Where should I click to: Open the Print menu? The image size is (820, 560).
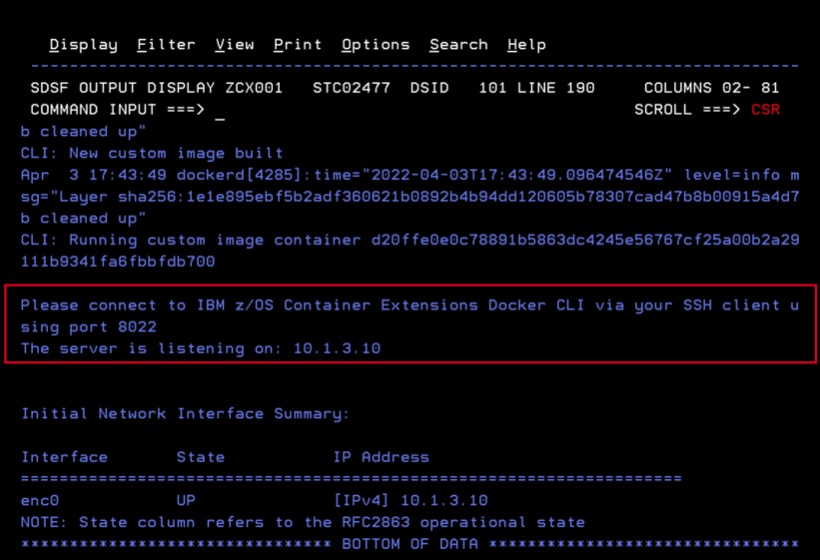pos(298,45)
